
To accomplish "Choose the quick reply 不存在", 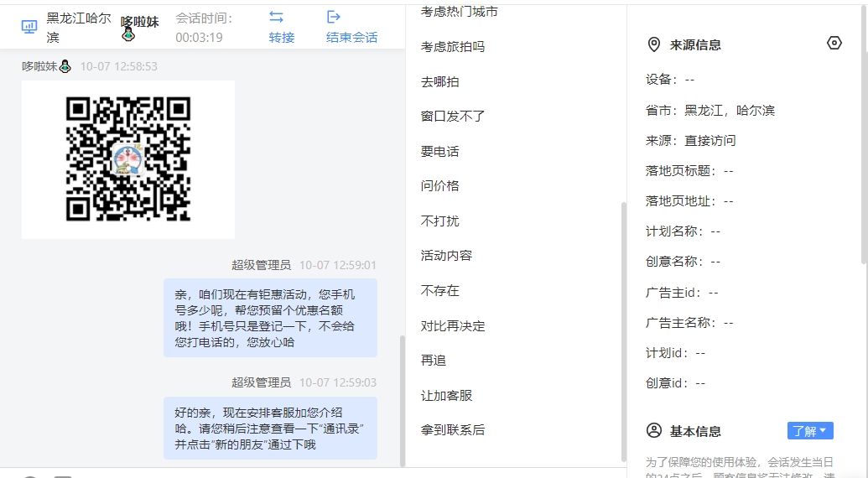I will 440,291.
